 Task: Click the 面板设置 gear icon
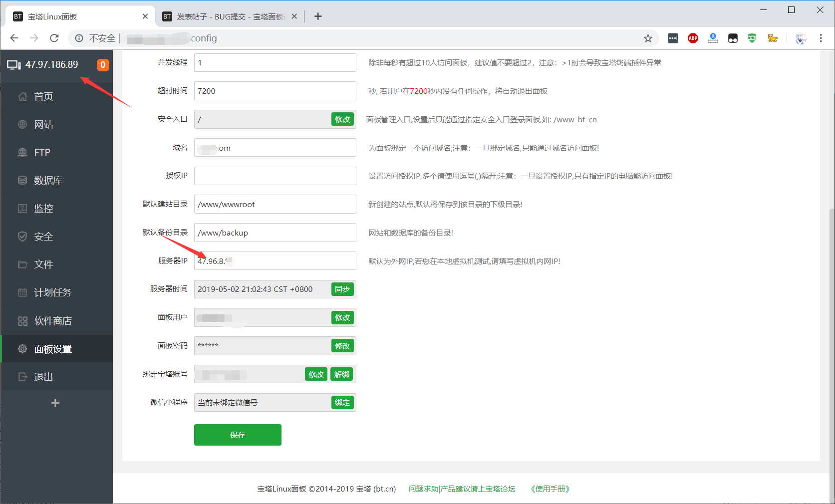click(22, 349)
